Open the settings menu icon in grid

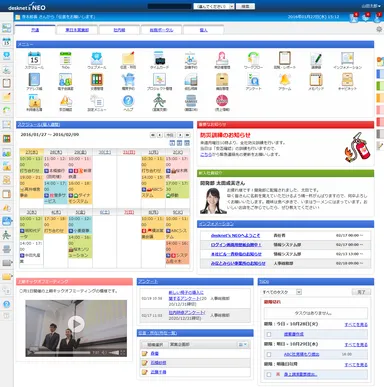97,100
